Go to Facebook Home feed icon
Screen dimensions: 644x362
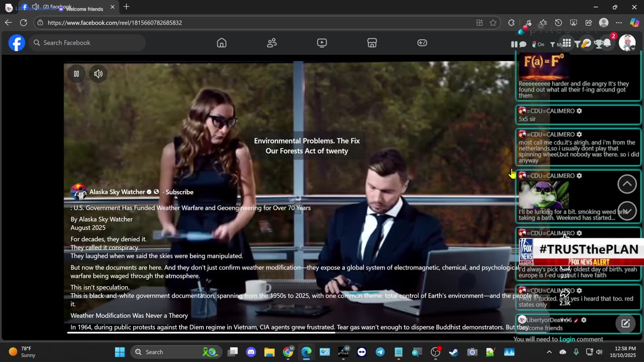[x=222, y=43]
